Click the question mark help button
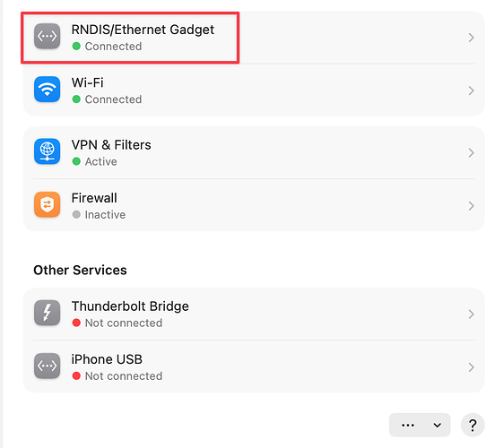The image size is (495, 448). 473,425
